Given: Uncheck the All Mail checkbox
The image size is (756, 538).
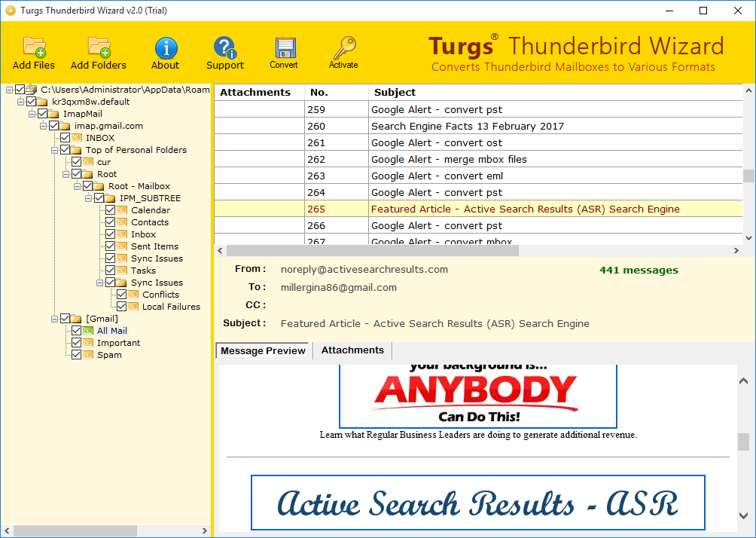Looking at the screenshot, I should click(76, 331).
